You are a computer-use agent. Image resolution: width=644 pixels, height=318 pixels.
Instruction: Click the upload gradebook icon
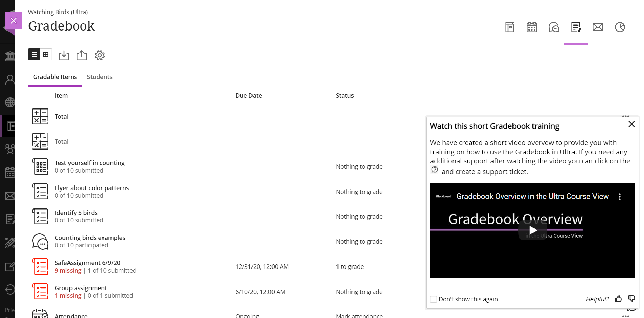[81, 55]
